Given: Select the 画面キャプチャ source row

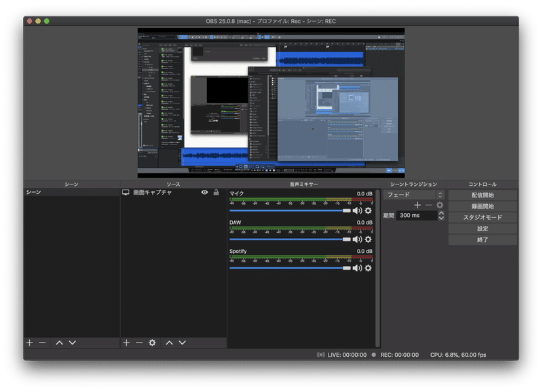Looking at the screenshot, I should coord(174,192).
